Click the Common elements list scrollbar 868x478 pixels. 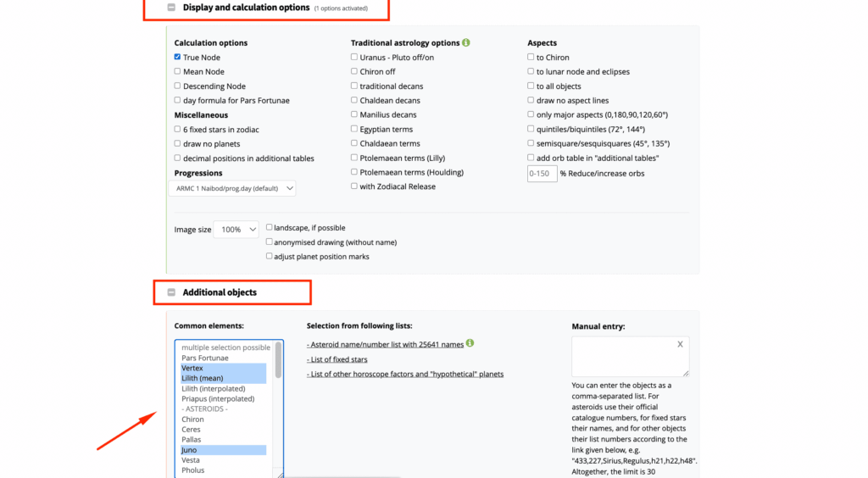tap(278, 359)
